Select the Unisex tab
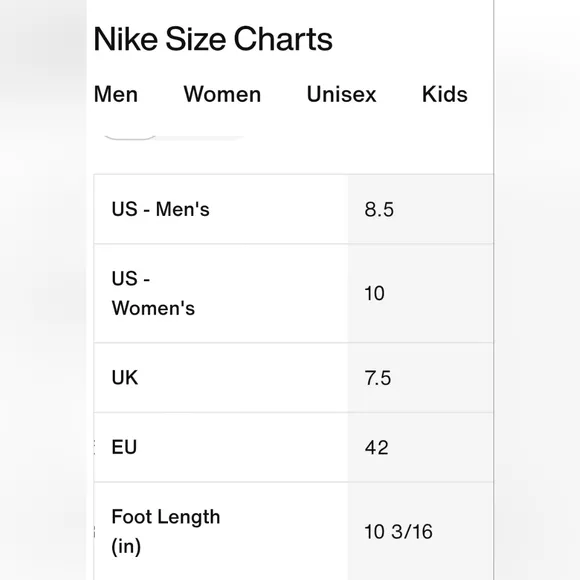Viewport: 580px width, 580px height. (x=341, y=94)
